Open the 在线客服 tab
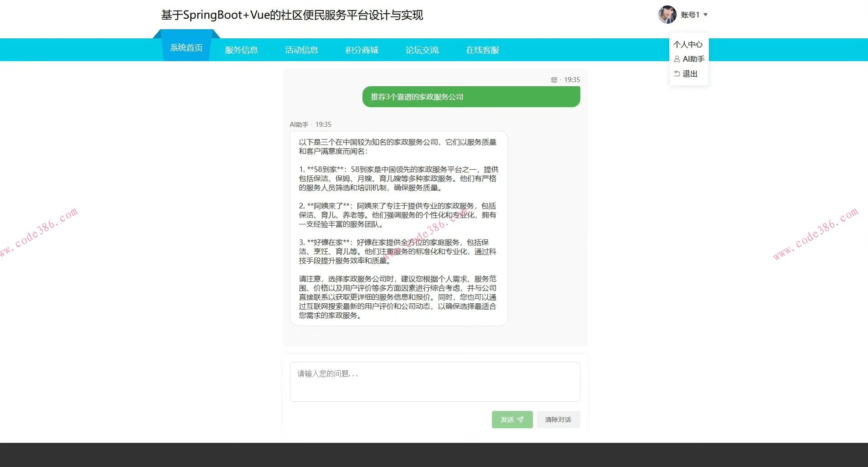 coord(482,50)
